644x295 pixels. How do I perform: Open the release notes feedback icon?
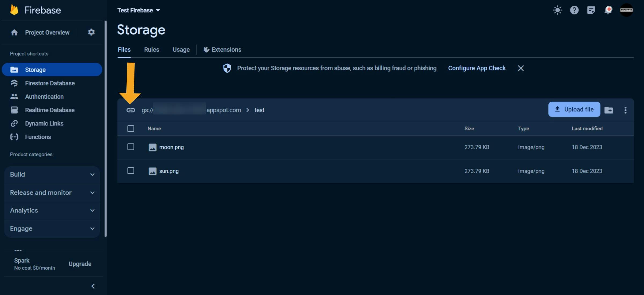[x=591, y=10]
